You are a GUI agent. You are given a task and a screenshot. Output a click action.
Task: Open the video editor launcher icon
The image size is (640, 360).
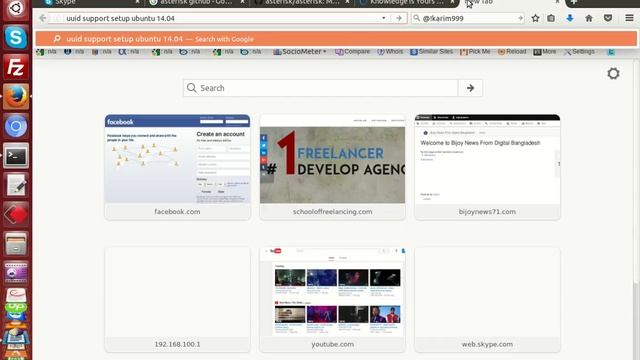point(16,273)
